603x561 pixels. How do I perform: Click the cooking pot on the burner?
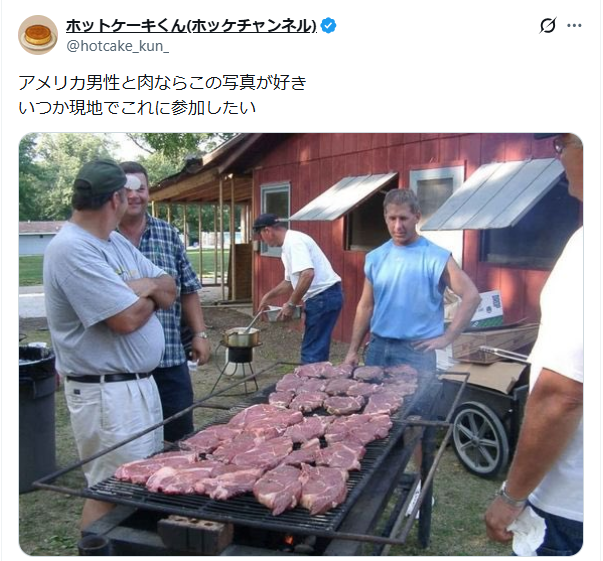click(241, 338)
